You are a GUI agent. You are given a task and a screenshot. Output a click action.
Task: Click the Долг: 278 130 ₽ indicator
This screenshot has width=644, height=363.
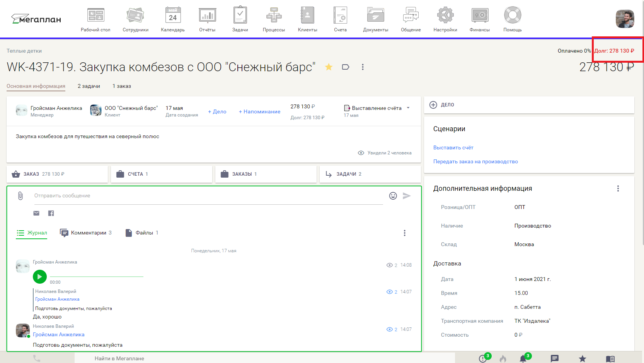[614, 51]
